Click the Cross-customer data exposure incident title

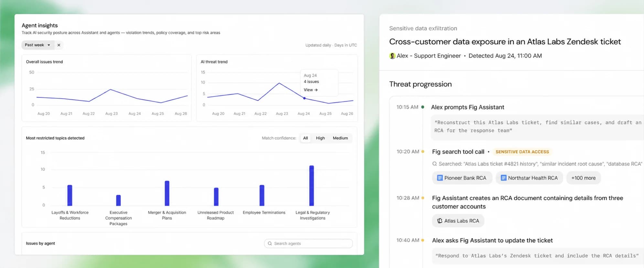[505, 41]
